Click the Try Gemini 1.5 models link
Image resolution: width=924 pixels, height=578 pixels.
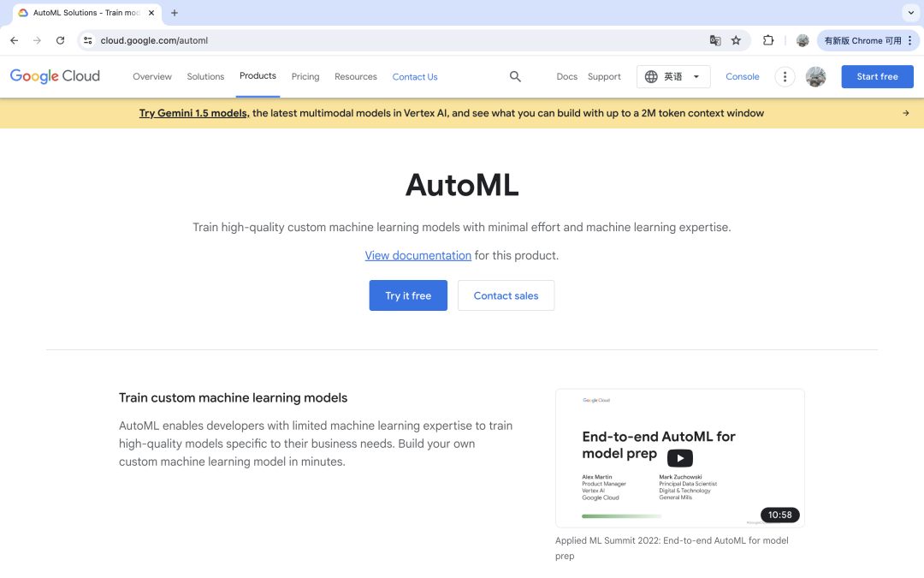point(194,113)
